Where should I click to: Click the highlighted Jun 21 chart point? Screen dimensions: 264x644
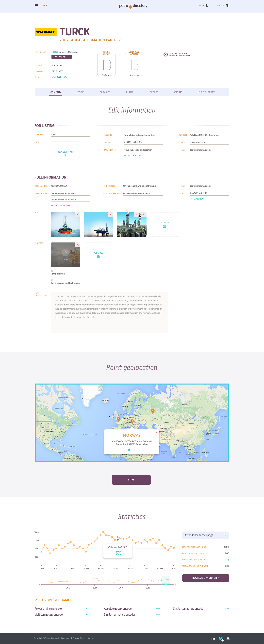click(118, 540)
